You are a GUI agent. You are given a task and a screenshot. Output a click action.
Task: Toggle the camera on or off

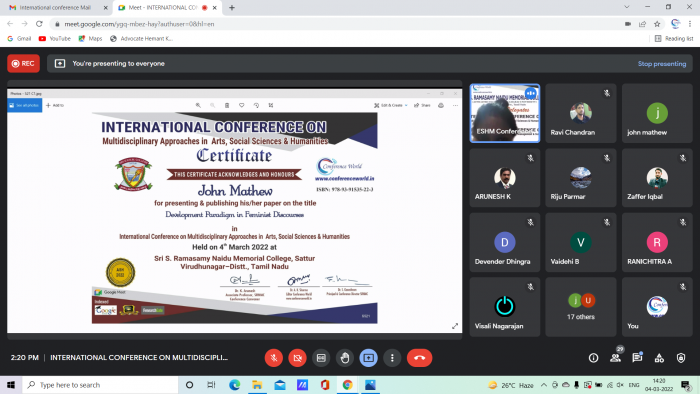coord(297,358)
